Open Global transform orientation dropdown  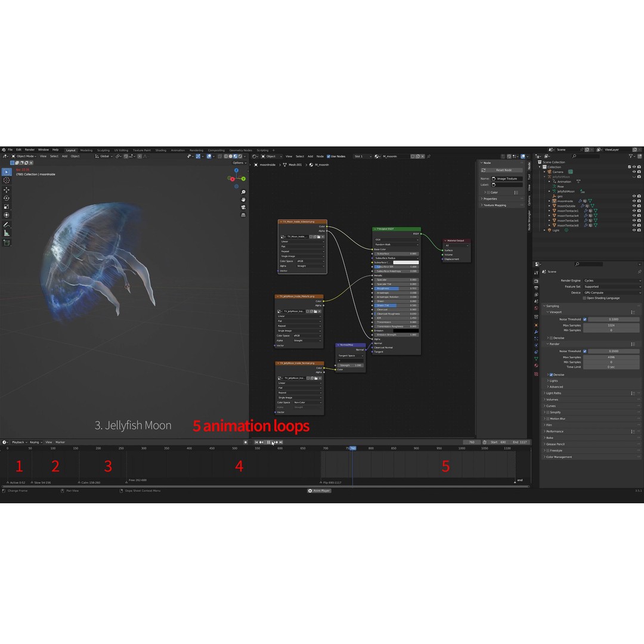tap(104, 156)
